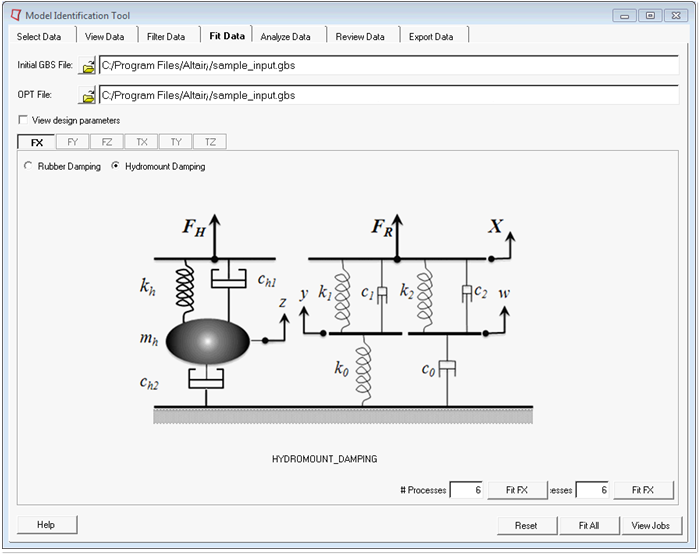Viewport: 700px width, 555px height.
Task: Click the first # Processes input field
Action: coord(467,490)
